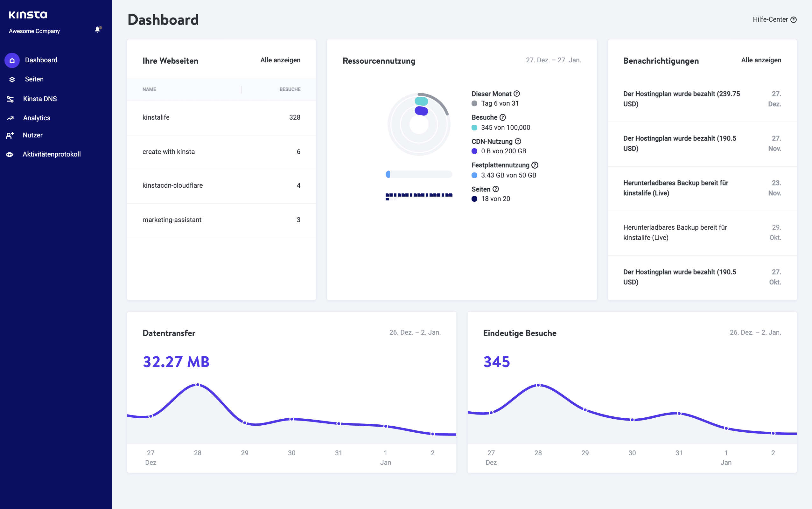This screenshot has width=812, height=509.
Task: Open the kinstalife website entry
Action: click(156, 117)
